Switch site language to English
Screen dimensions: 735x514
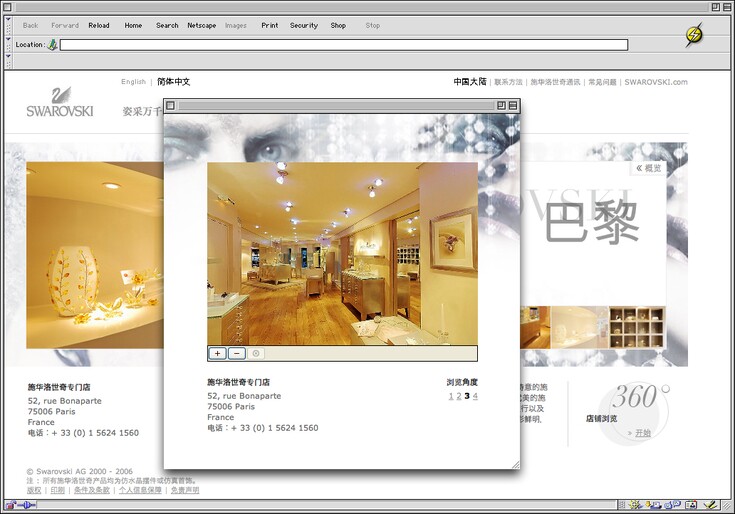point(134,82)
